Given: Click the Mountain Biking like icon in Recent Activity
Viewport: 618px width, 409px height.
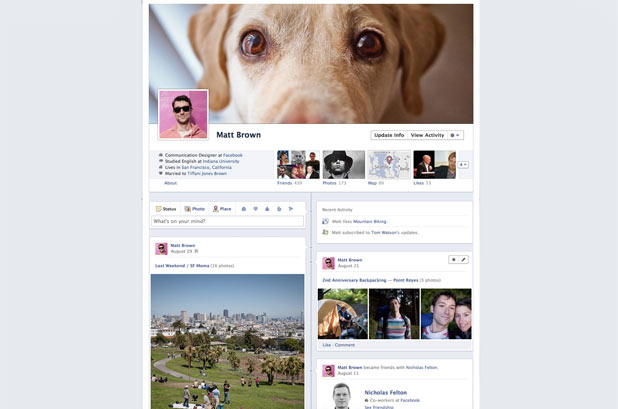Looking at the screenshot, I should point(326,221).
